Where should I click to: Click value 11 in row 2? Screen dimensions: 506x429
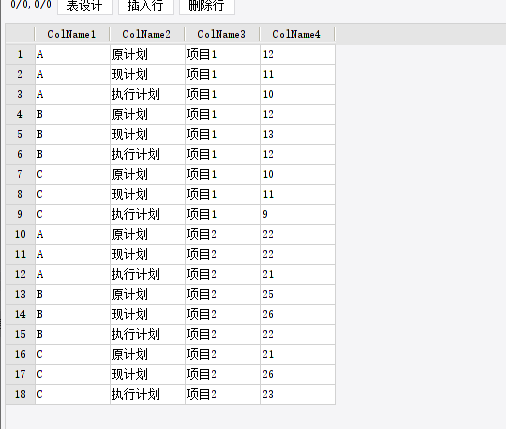(298, 74)
